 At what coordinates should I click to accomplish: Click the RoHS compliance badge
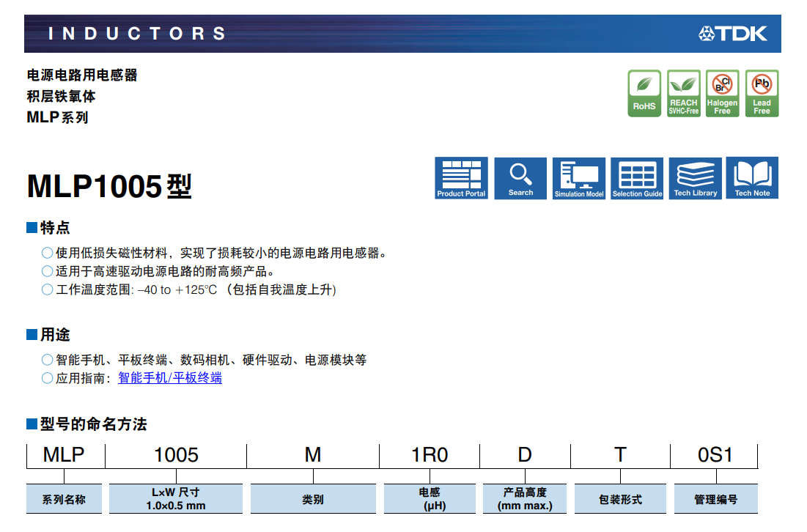point(644,93)
